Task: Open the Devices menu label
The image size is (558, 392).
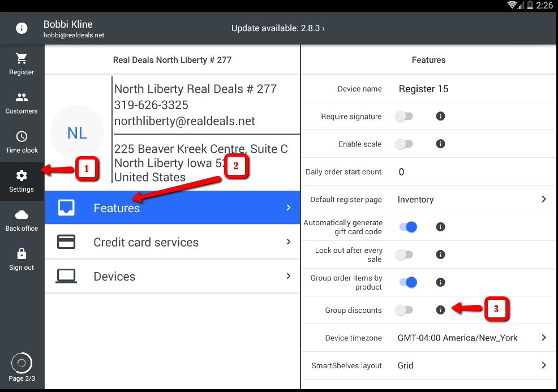Action: click(114, 277)
